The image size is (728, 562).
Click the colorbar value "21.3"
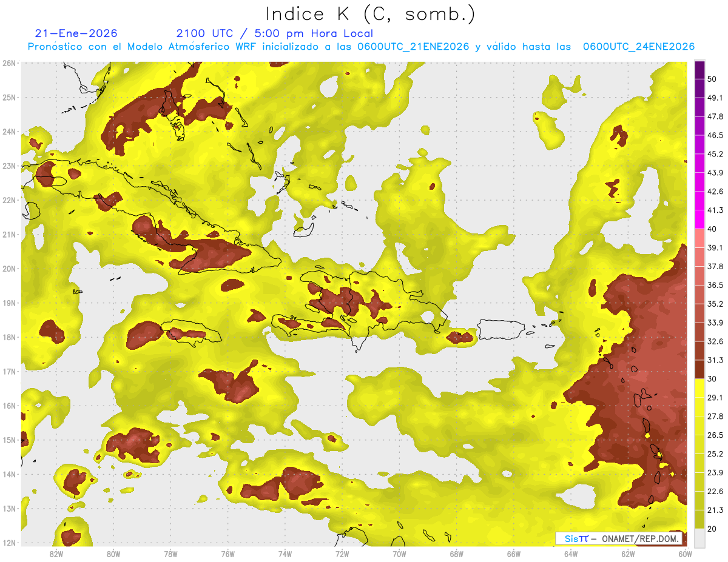pyautogui.click(x=715, y=510)
